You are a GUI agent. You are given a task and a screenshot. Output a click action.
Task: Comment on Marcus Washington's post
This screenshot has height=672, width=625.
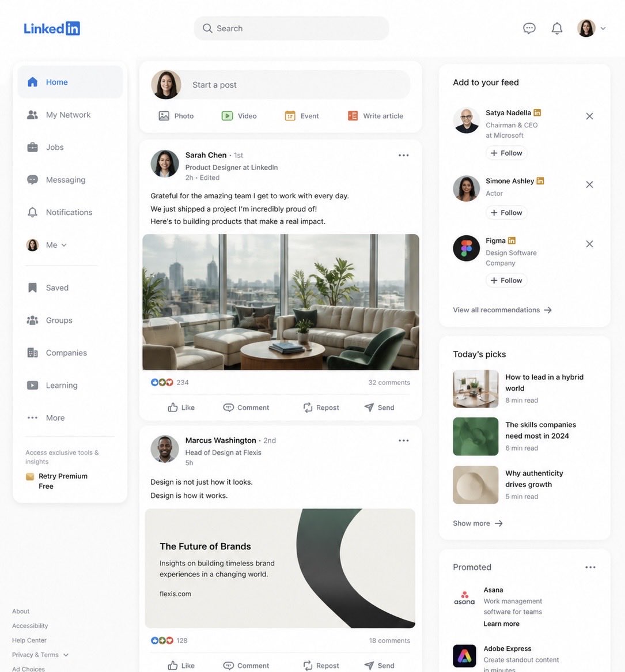pyautogui.click(x=247, y=666)
